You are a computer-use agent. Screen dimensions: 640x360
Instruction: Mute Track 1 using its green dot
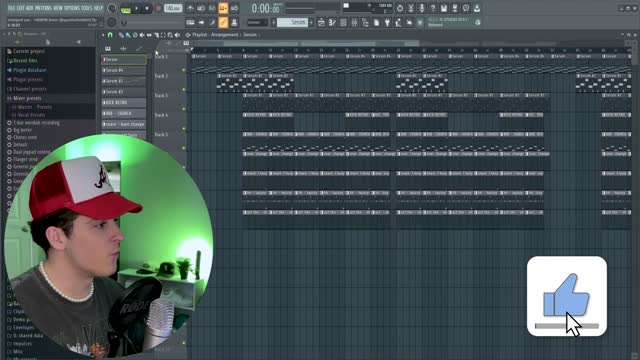184,70
